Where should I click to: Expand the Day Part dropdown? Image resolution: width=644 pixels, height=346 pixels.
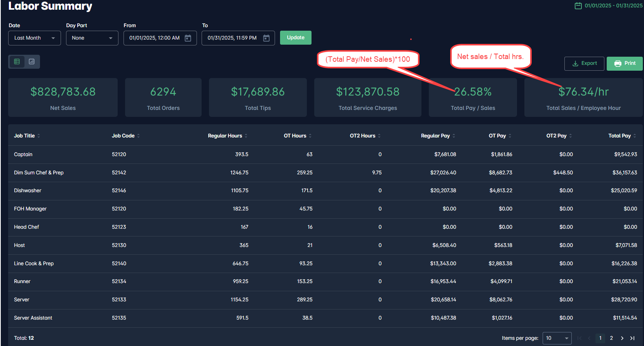(x=92, y=38)
